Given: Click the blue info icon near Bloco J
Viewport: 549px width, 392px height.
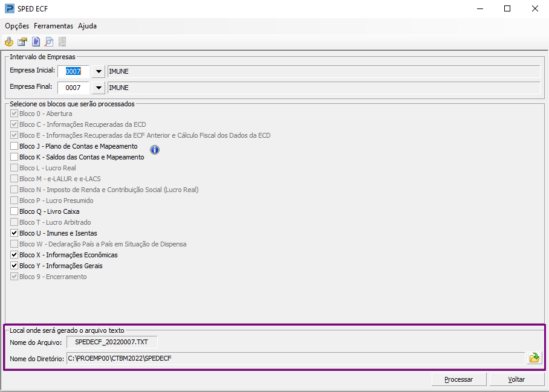Looking at the screenshot, I should click(155, 150).
